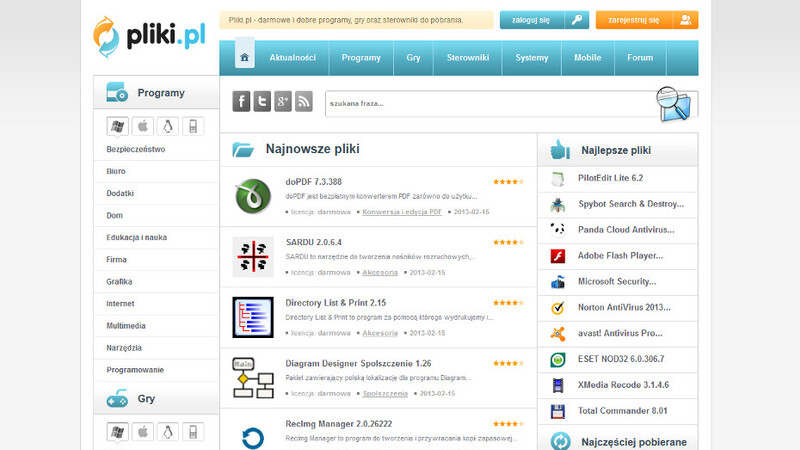Image resolution: width=800 pixels, height=450 pixels.
Task: Select Linux penguin platform under Programy
Action: pos(168,126)
